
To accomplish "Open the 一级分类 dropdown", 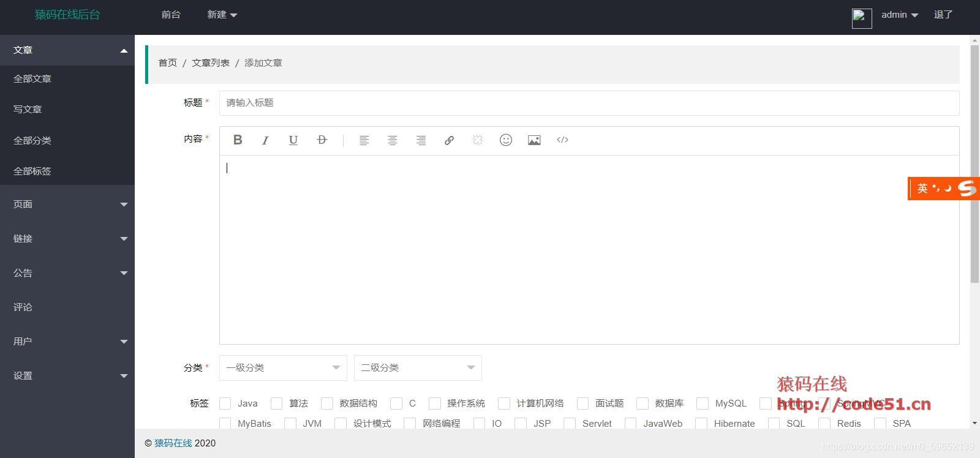I will click(x=283, y=368).
